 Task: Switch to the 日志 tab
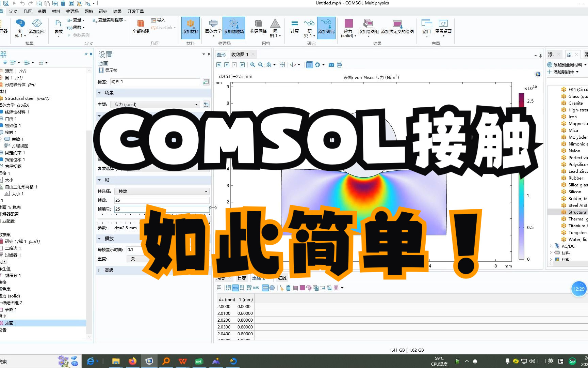coord(242,278)
